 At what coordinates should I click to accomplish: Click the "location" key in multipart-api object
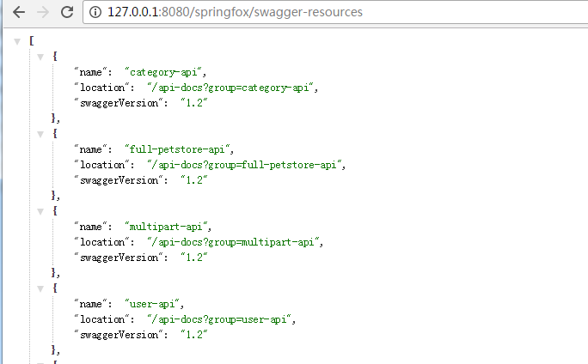[101, 242]
